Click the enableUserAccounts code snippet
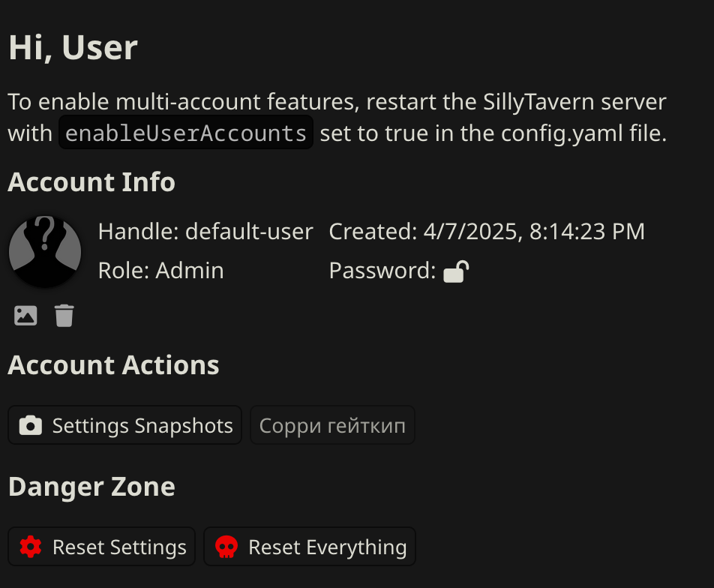This screenshot has width=714, height=588. [x=186, y=133]
